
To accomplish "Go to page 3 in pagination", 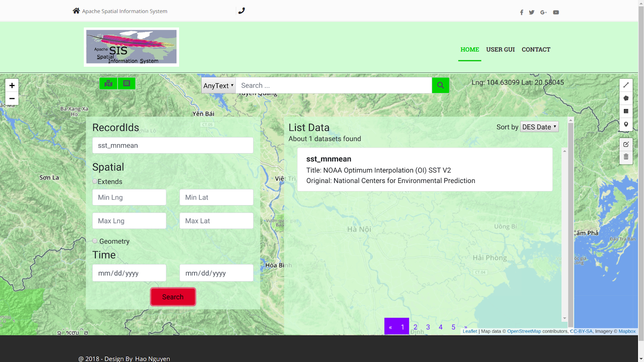I will (x=428, y=327).
